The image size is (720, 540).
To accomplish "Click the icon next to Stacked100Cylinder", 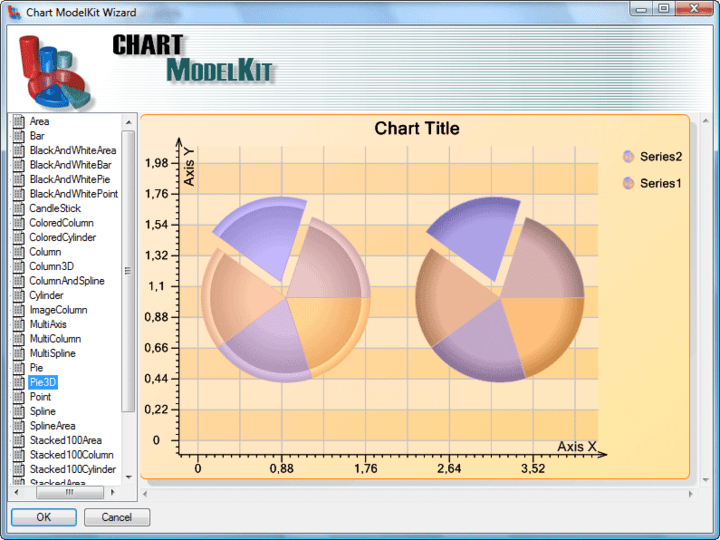I will [x=19, y=469].
